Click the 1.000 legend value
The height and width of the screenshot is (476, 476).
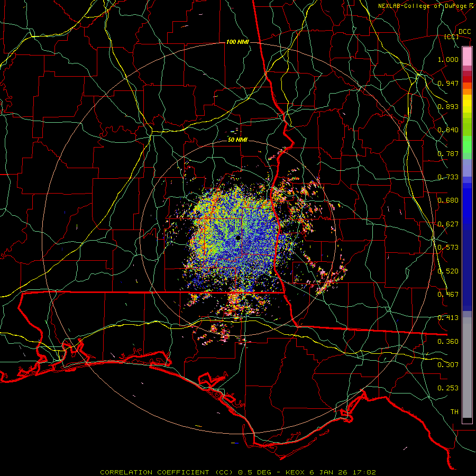pos(448,59)
